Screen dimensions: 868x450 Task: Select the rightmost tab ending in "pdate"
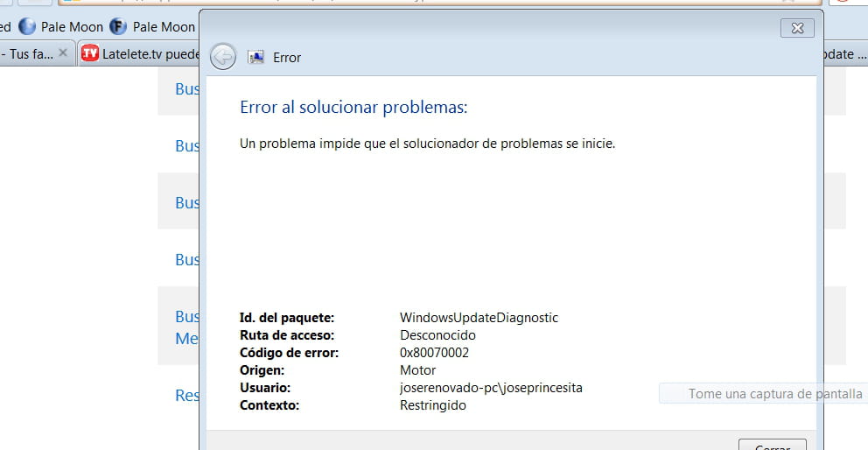point(838,54)
